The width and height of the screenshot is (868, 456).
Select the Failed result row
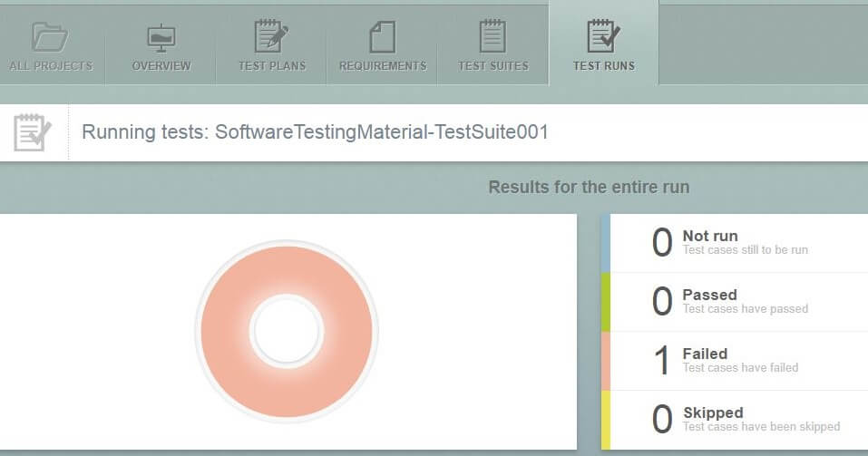tap(735, 361)
